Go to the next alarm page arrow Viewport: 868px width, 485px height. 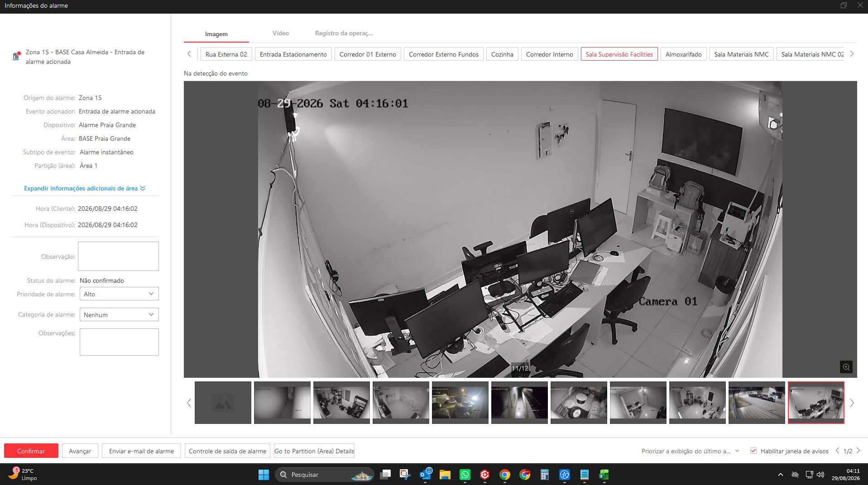point(858,451)
